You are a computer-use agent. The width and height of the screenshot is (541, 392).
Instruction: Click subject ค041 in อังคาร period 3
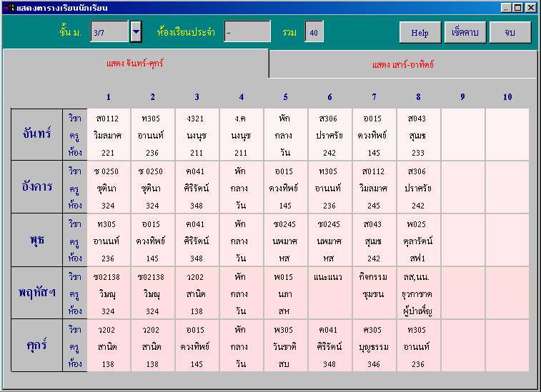(195, 171)
